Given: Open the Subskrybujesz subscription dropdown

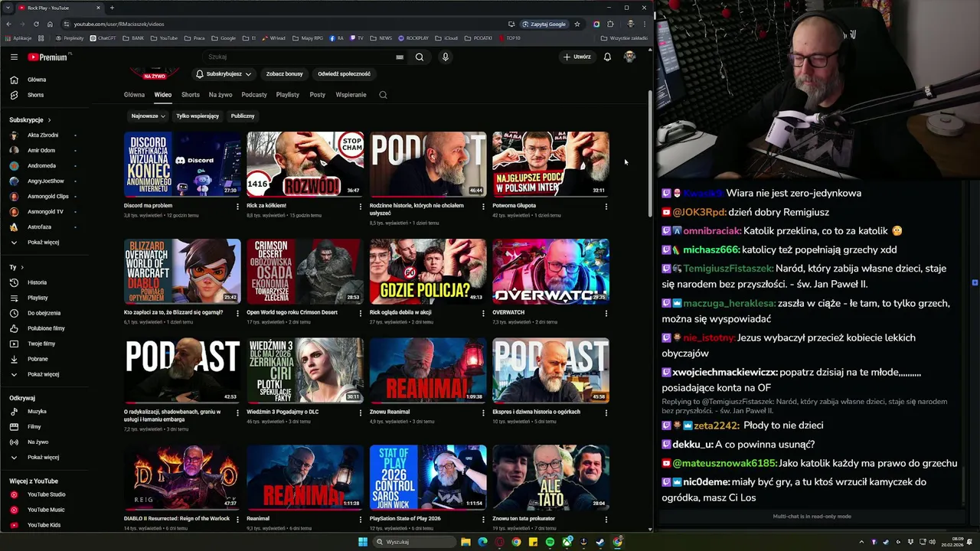Looking at the screenshot, I should point(224,74).
